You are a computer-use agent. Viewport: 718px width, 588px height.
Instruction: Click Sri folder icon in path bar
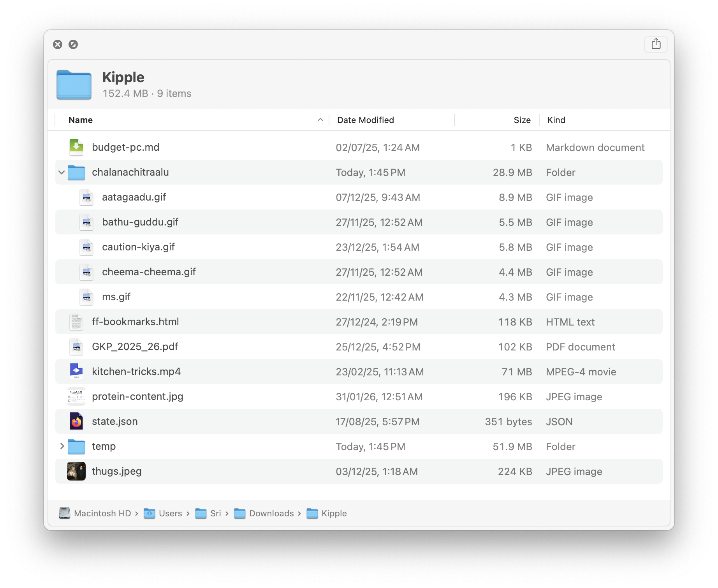pos(201,514)
